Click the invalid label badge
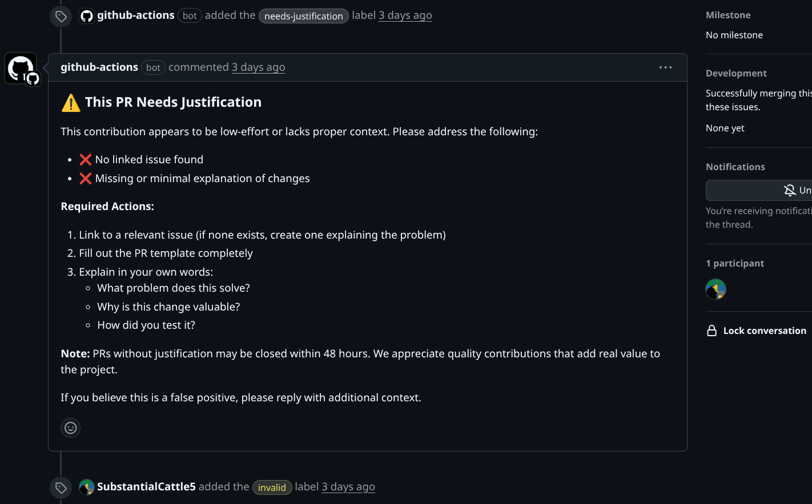 pos(272,487)
